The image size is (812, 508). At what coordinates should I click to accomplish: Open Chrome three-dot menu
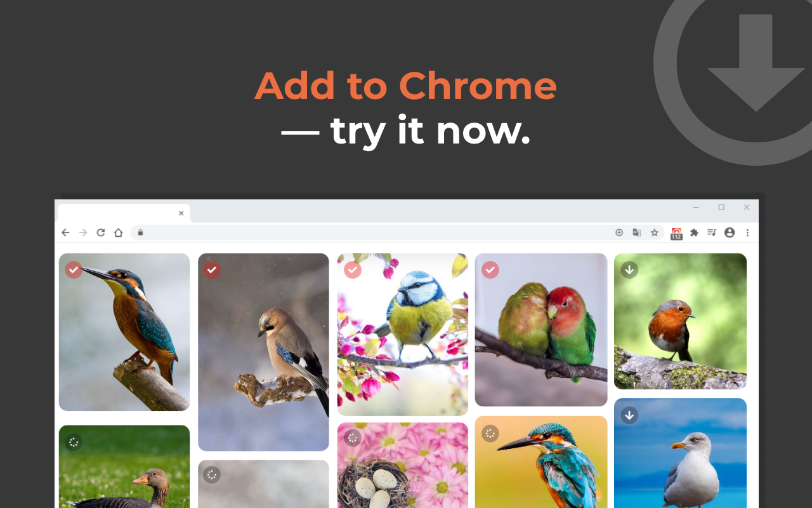click(747, 232)
